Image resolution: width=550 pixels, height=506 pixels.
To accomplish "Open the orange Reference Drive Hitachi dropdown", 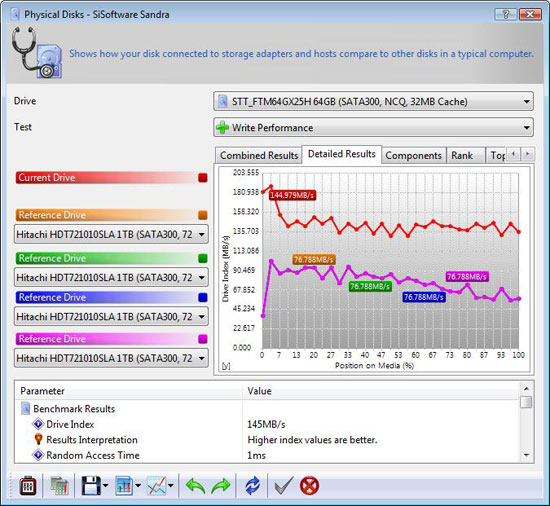I will coord(111,234).
